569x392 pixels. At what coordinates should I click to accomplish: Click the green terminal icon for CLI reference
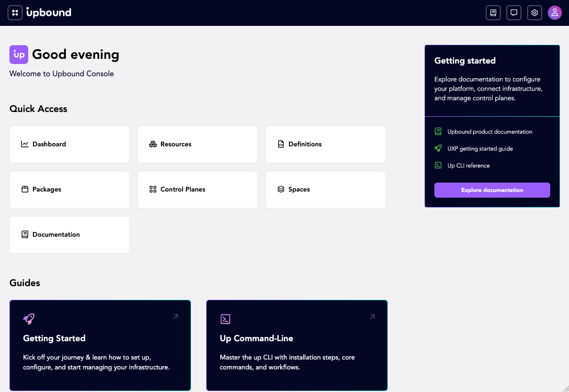click(x=438, y=165)
